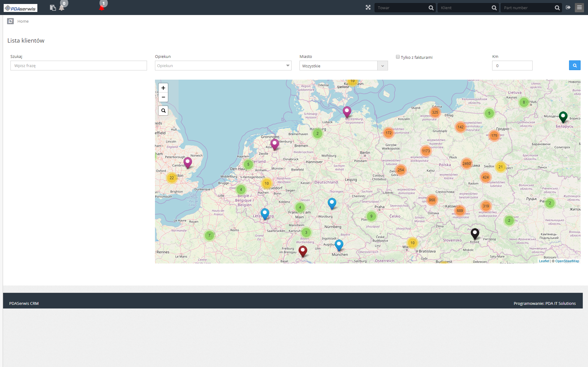The image size is (588, 367).
Task: Click the Home breadcrumb
Action: (x=23, y=21)
